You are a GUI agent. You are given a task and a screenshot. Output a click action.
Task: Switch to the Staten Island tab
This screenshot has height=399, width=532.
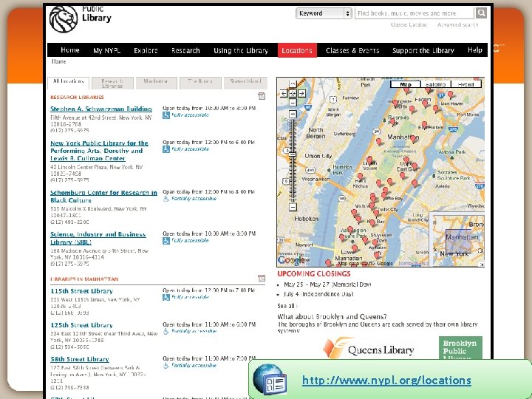click(245, 83)
